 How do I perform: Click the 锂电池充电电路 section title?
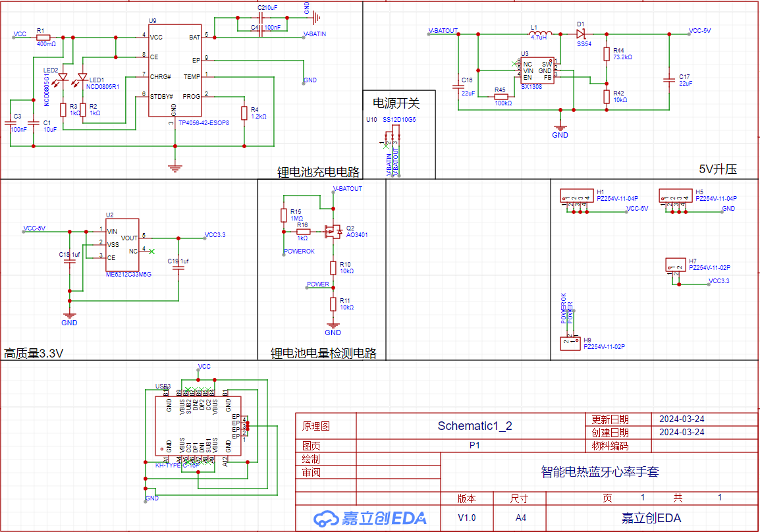click(x=319, y=172)
